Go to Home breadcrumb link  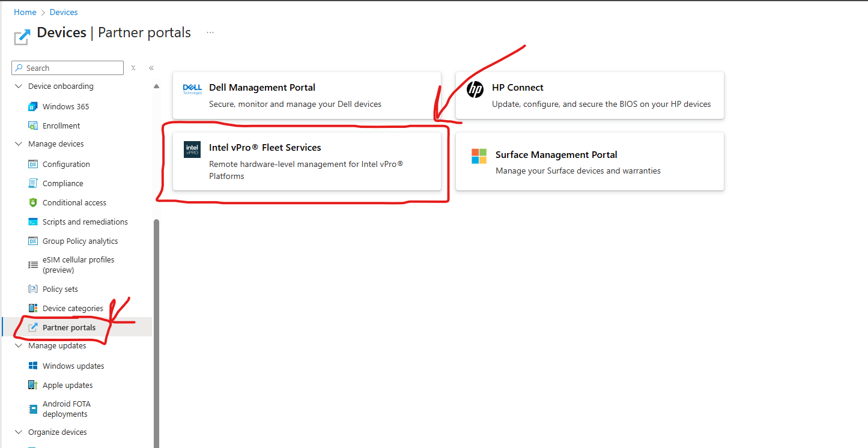(x=25, y=12)
